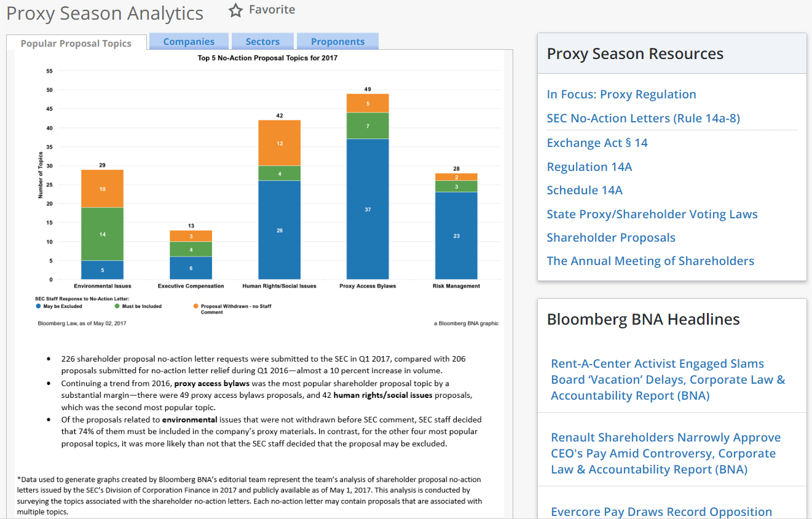This screenshot has width=812, height=519.
Task: Click blue 'May be Excluded' legend dot
Action: coord(39,306)
